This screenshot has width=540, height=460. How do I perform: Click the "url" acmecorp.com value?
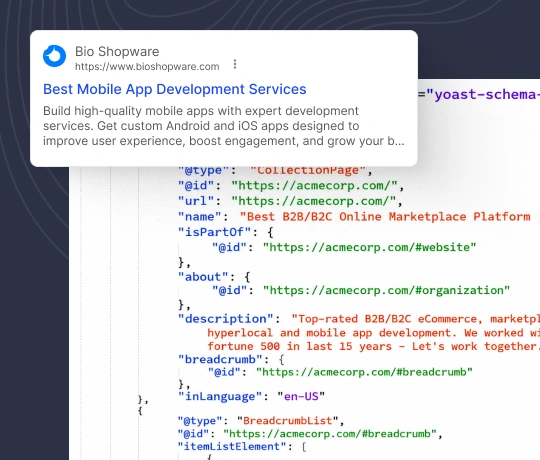314,201
